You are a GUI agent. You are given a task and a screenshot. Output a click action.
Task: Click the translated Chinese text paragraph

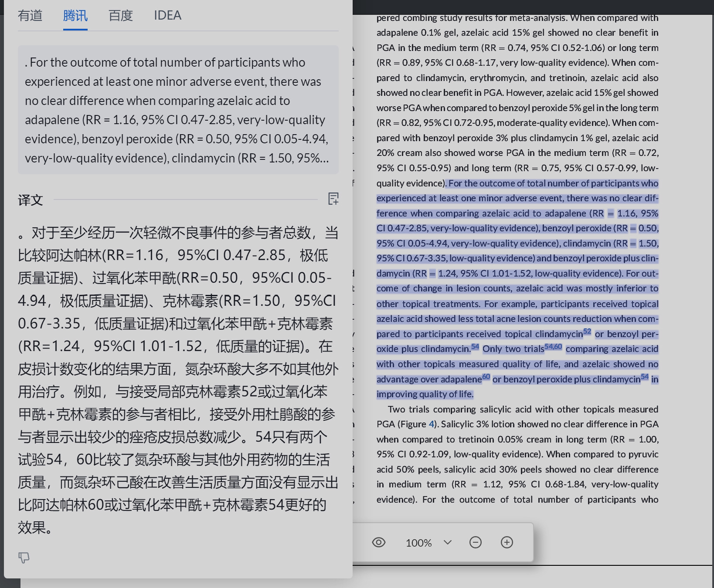click(178, 379)
